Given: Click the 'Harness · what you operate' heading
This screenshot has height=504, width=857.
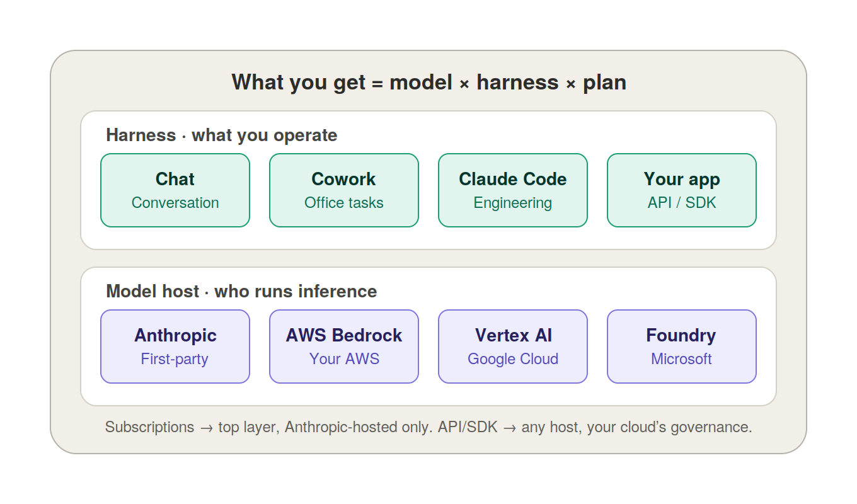Looking at the screenshot, I should [222, 135].
